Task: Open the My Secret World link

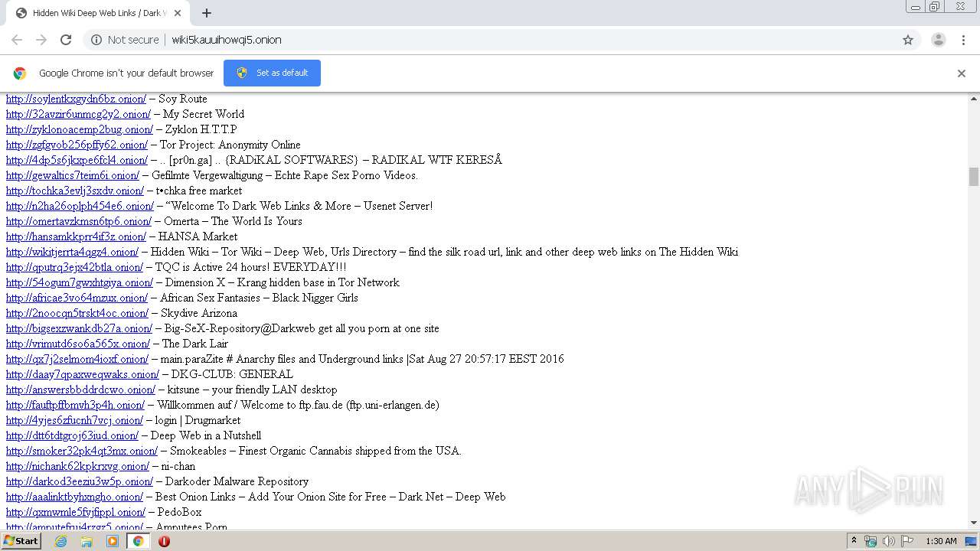Action: click(78, 114)
